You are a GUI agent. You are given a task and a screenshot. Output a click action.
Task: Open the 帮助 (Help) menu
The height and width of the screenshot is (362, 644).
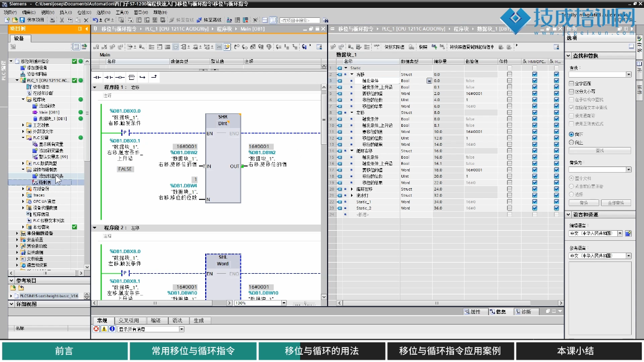pyautogui.click(x=160, y=12)
